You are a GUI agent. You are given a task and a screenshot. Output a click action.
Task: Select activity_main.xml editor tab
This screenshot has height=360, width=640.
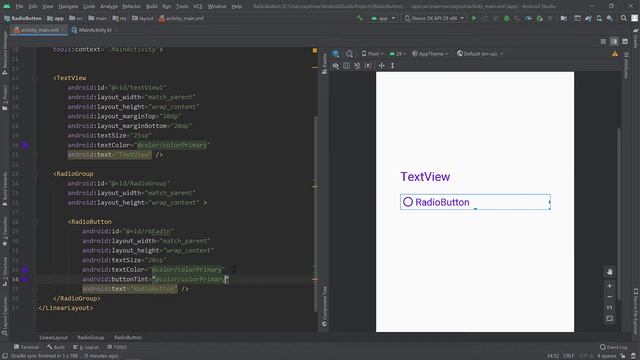[x=39, y=30]
